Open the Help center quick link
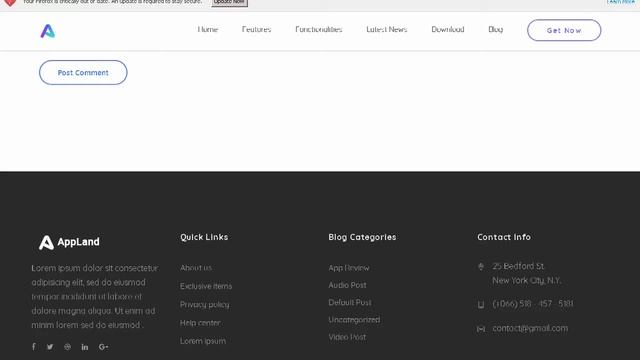This screenshot has height=360, width=640. (x=200, y=323)
